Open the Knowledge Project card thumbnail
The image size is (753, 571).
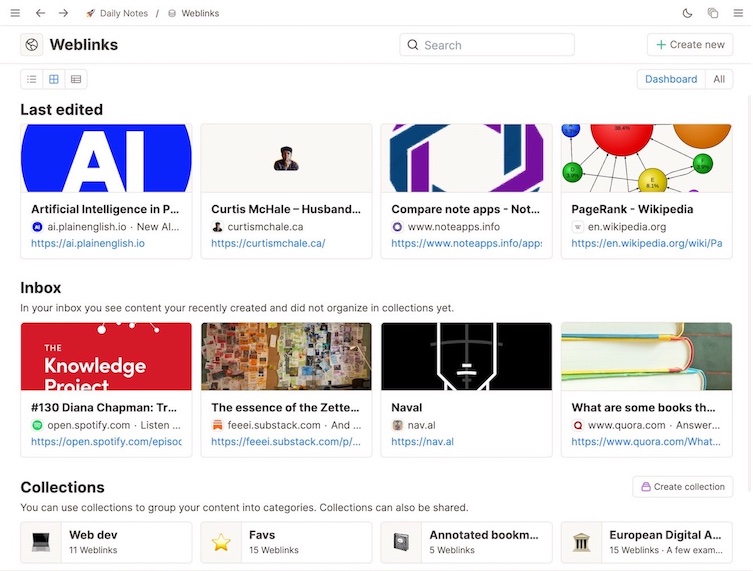click(106, 356)
